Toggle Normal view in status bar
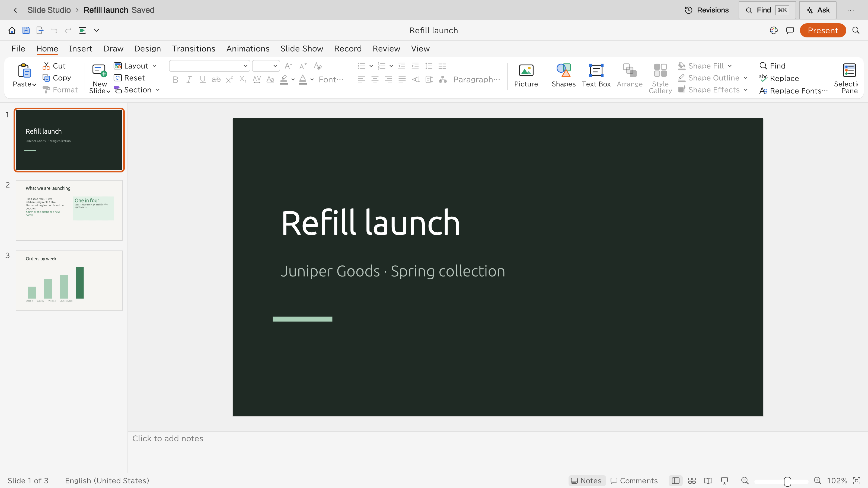 (x=675, y=481)
